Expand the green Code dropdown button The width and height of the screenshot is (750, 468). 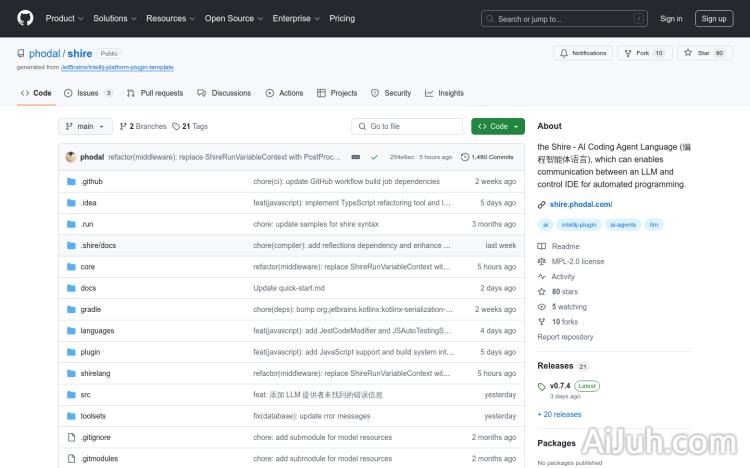(x=497, y=126)
